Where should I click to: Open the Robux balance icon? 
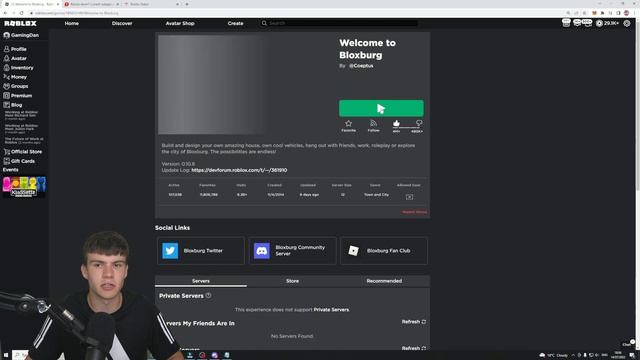(x=599, y=23)
